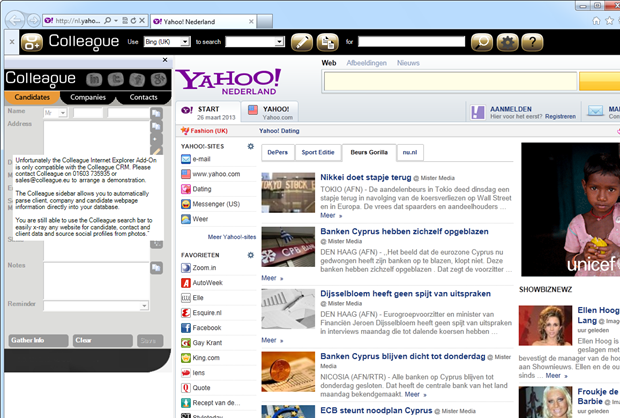Viewport: 620px width, 418px height.
Task: Switch to the Companies tab
Action: (x=88, y=97)
